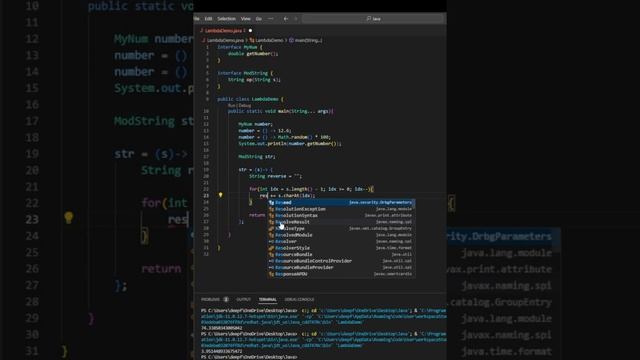Viewport: 640px width, 360px height.
Task: Click the unsaved dot on LambdaDemo.java tab
Action: pos(250,31)
